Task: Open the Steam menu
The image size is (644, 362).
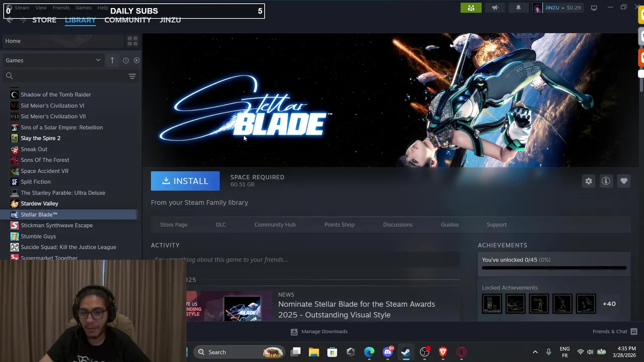Action: pos(22,8)
